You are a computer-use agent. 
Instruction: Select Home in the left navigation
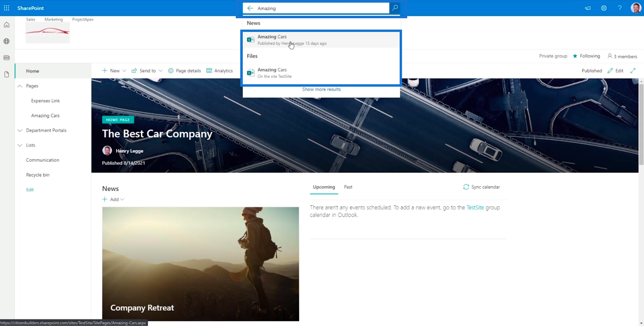click(x=53, y=71)
